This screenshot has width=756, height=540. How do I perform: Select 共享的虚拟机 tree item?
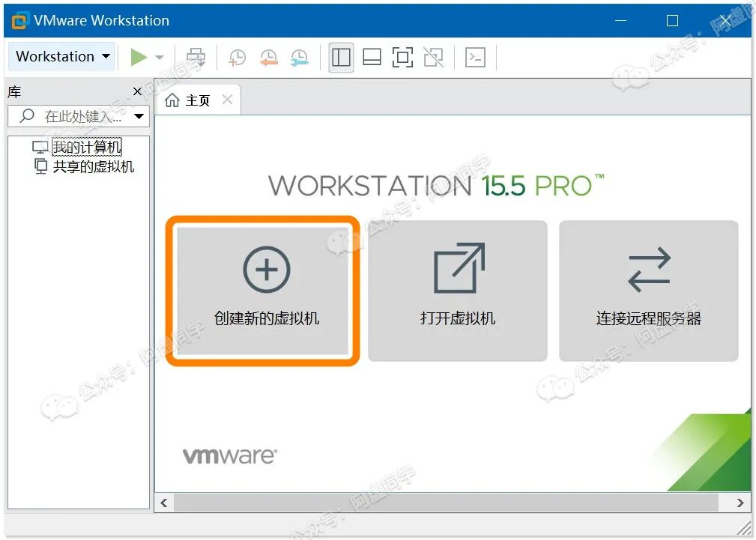pos(93,166)
